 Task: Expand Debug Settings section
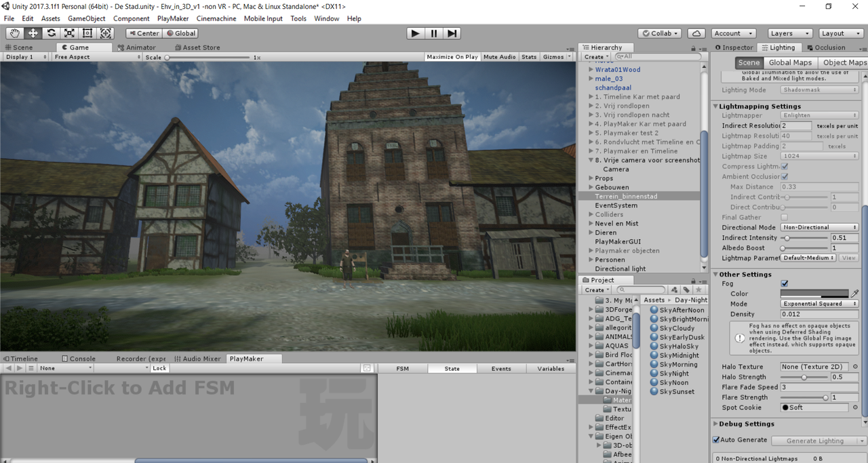point(715,424)
